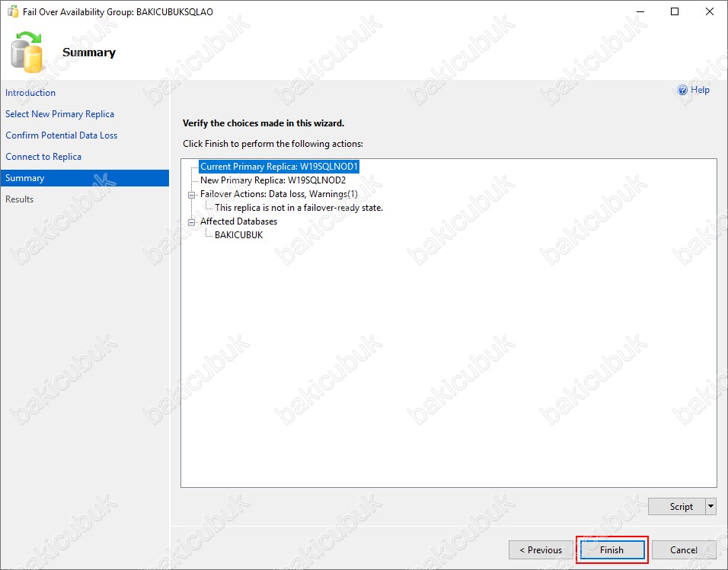The image size is (728, 570).
Task: Click the Finish button
Action: click(612, 550)
